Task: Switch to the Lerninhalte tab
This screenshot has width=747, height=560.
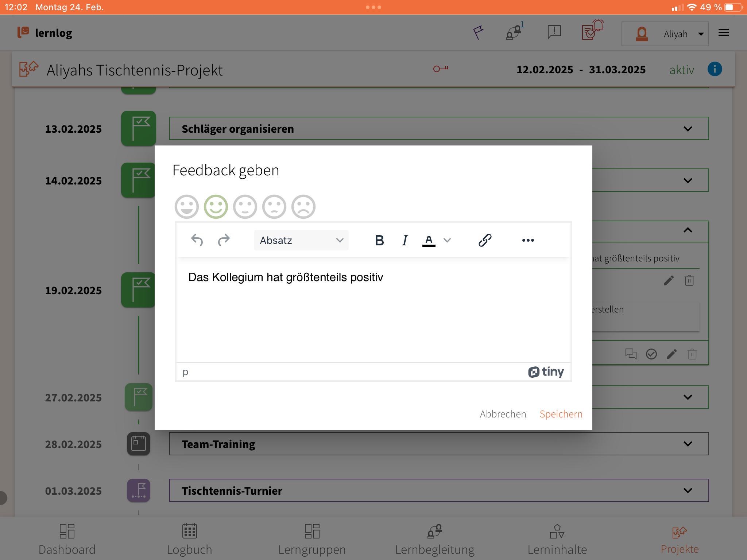Action: click(x=557, y=540)
